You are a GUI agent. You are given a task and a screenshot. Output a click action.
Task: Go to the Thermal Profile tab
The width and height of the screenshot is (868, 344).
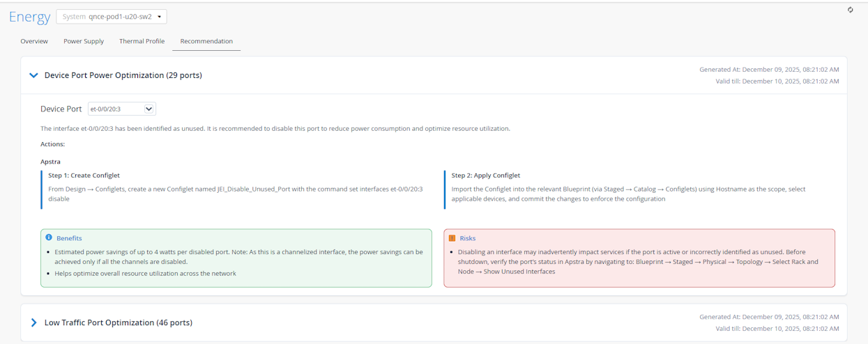coord(142,41)
